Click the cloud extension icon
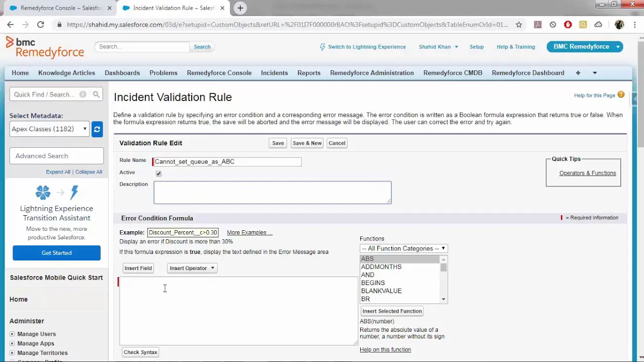This screenshot has width=644, height=362. pos(598,25)
